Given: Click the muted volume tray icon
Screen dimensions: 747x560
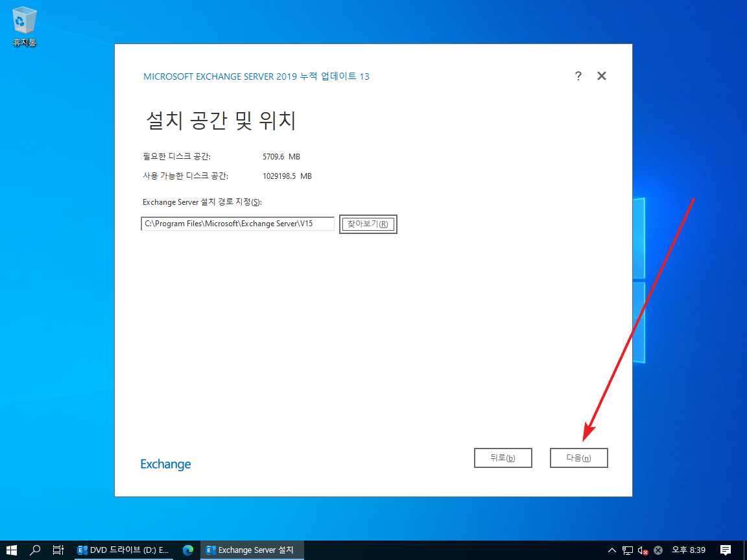Looking at the screenshot, I should click(643, 550).
